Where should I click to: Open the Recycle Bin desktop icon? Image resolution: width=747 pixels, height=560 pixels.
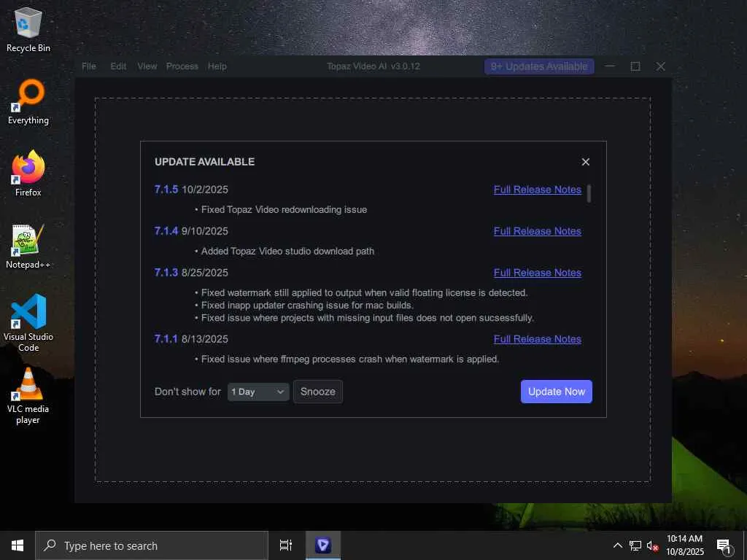(28, 29)
